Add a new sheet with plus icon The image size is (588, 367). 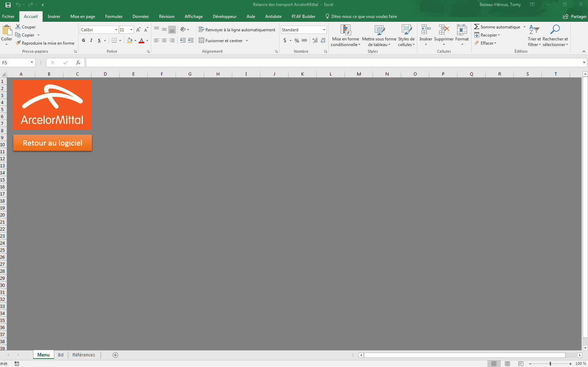click(115, 355)
